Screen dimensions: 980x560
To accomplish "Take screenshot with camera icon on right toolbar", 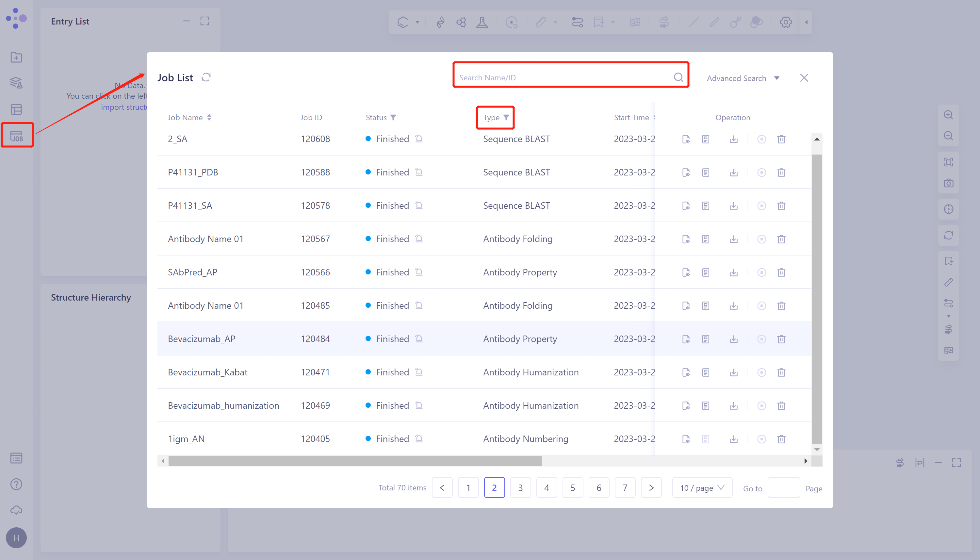I will [948, 183].
